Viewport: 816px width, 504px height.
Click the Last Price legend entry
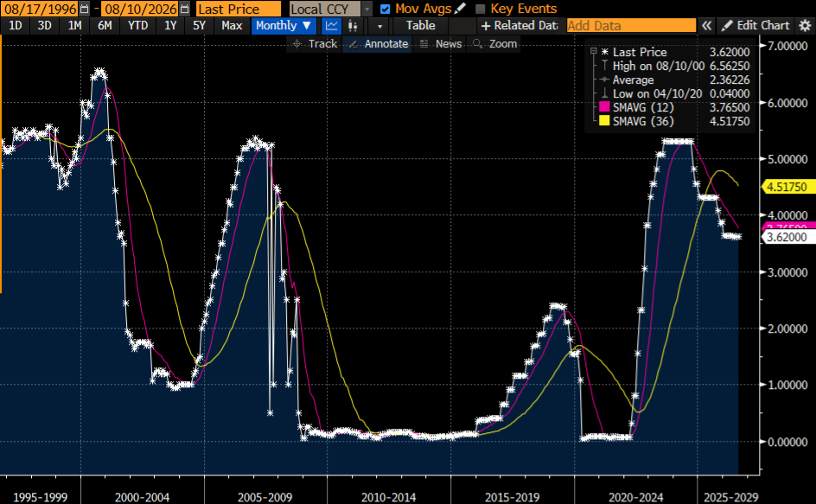pyautogui.click(x=640, y=52)
